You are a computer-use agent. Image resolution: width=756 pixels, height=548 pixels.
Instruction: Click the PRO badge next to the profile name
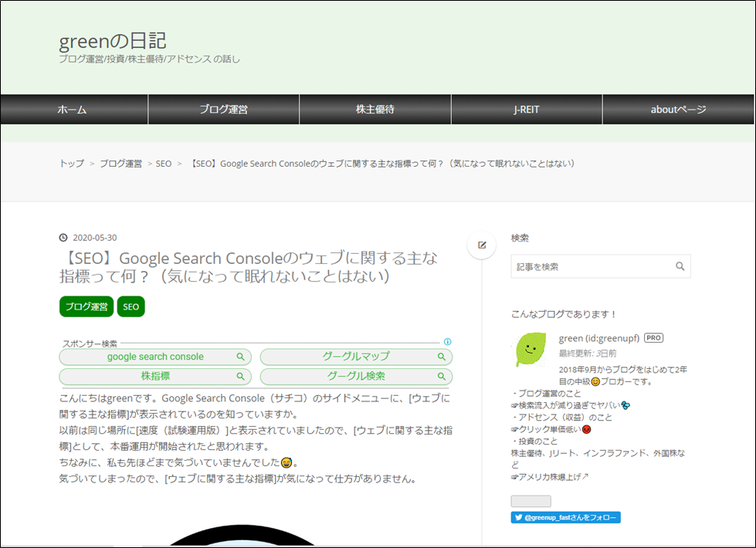tap(654, 338)
